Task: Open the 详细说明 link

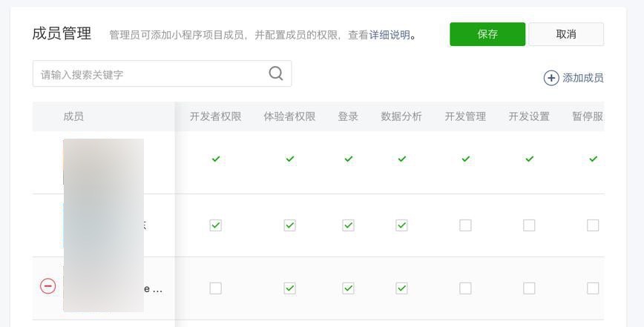Action: click(x=390, y=35)
